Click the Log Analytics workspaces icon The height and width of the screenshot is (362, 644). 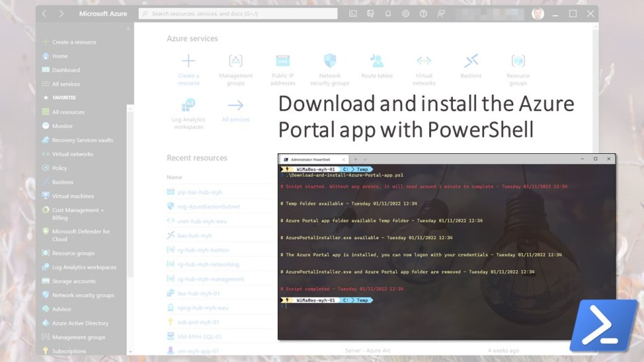coord(188,105)
